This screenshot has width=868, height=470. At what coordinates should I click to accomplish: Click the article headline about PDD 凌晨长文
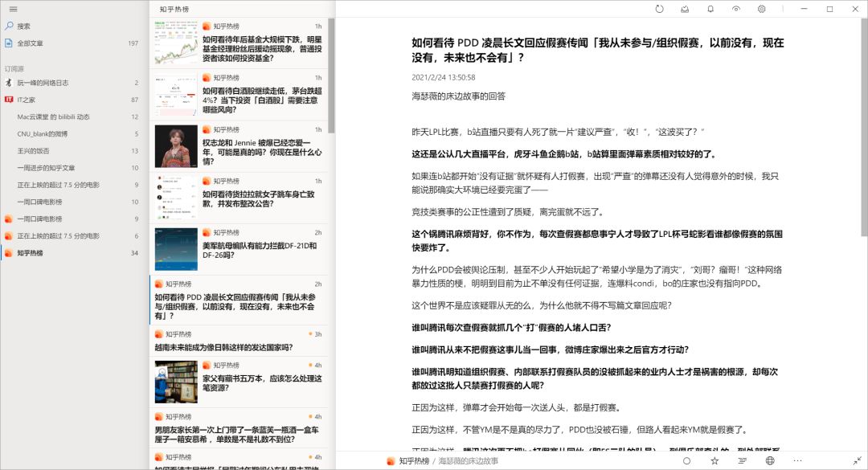(x=598, y=50)
